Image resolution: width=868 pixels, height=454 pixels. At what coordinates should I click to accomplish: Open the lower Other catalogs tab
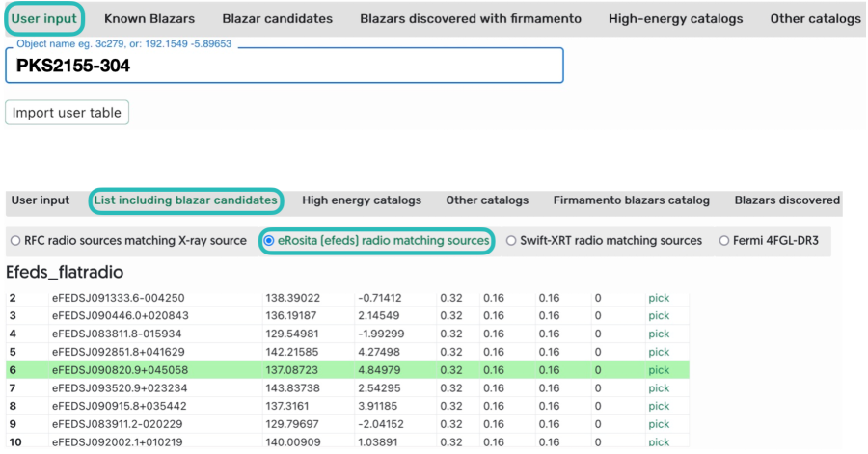[487, 200]
